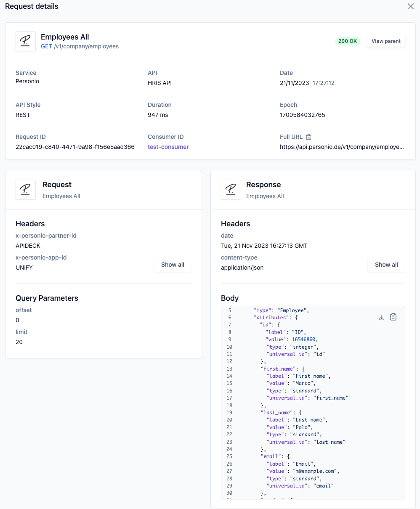Click the "Marco" value in the body
Image resolution: width=420 pixels, height=509 pixels.
click(x=303, y=383)
